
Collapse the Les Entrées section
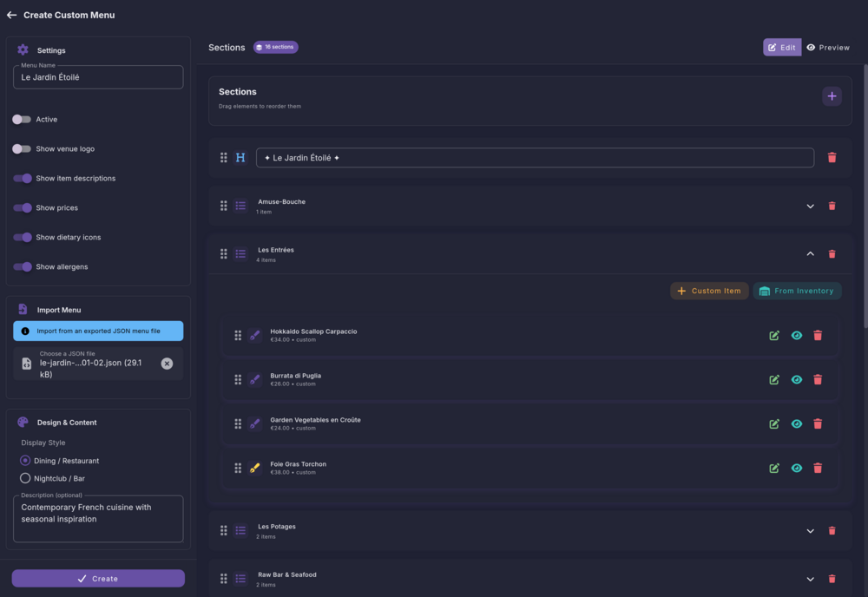(x=810, y=253)
